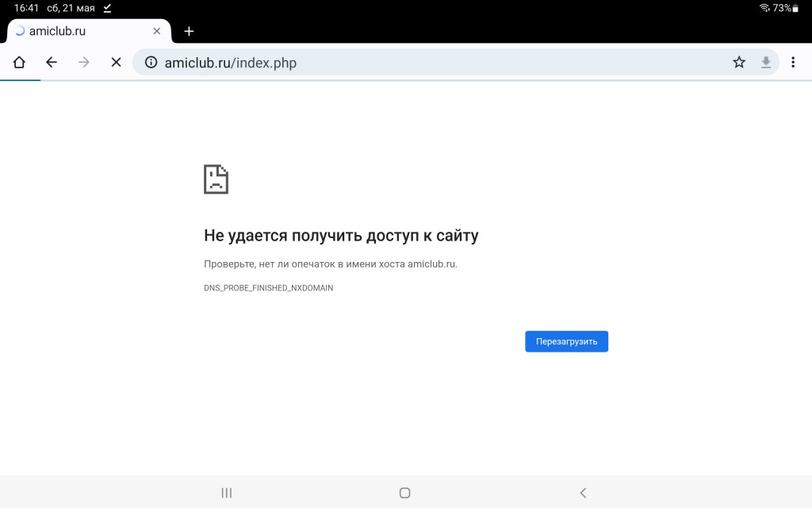Open Android recent apps
Viewport: 812px width, 508px height.
click(x=227, y=493)
